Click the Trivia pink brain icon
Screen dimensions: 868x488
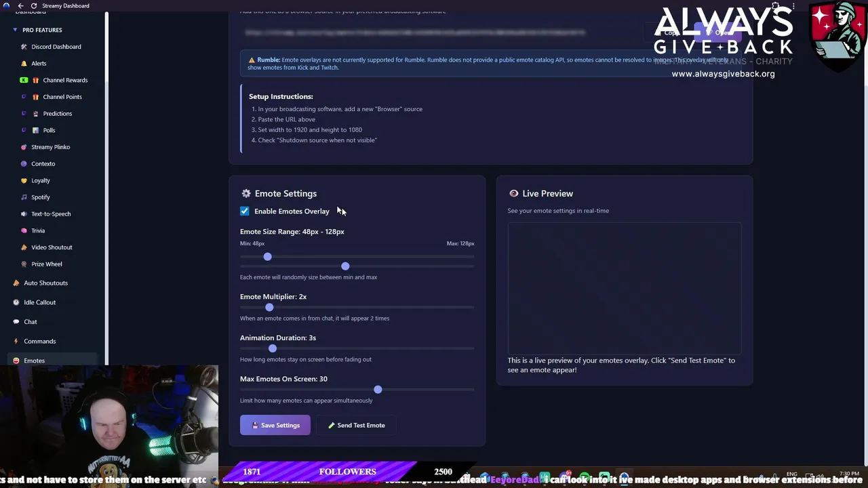[x=24, y=230]
